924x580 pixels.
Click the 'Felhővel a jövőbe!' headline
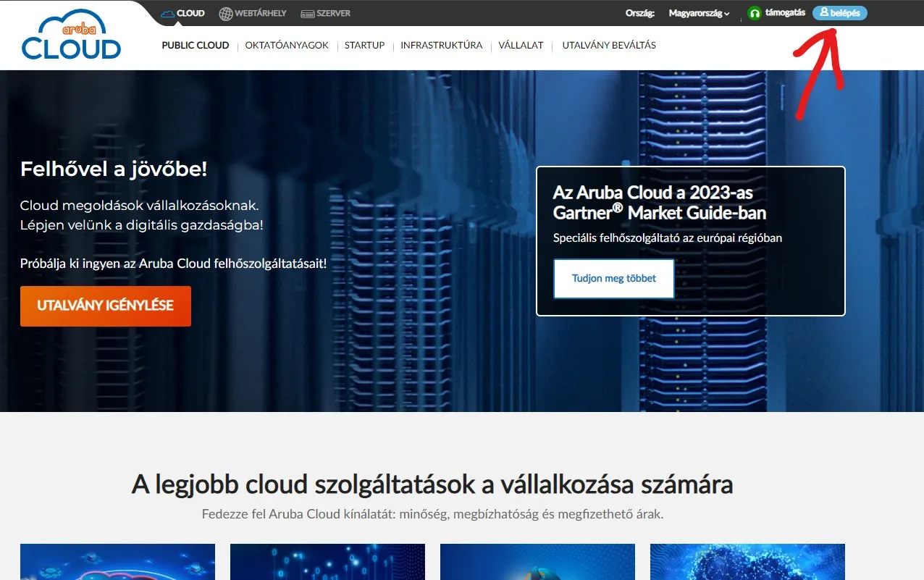pos(114,169)
